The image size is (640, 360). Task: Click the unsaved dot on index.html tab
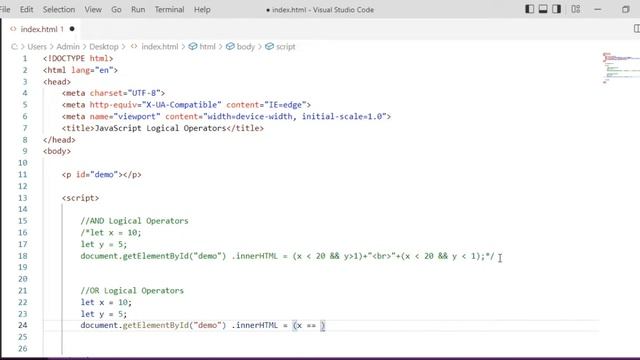[x=72, y=29]
